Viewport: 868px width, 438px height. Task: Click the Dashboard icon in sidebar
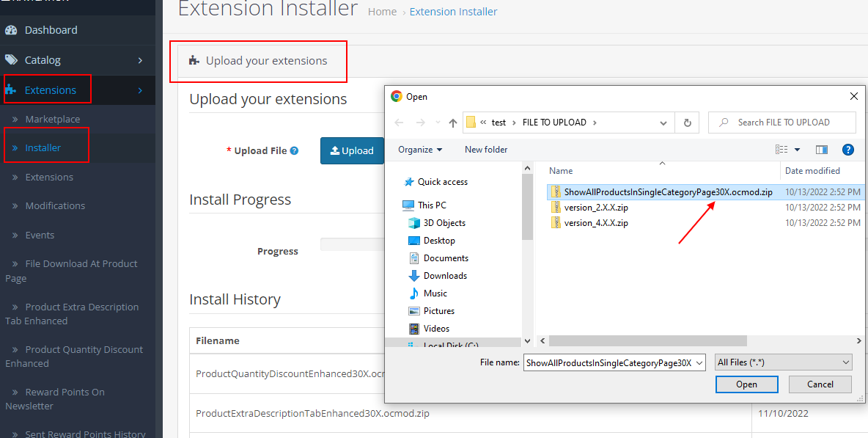[11, 30]
